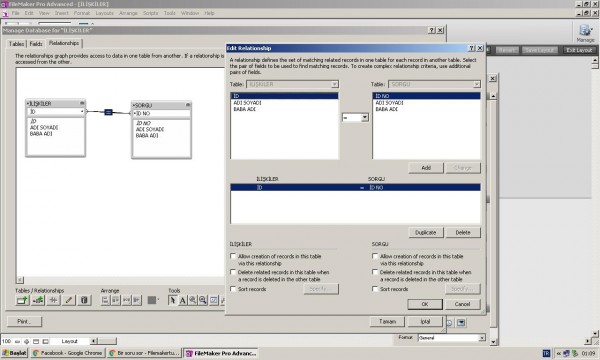600x360 pixels.
Task: Confirm Edit Relationship with OK
Action: [x=425, y=304]
